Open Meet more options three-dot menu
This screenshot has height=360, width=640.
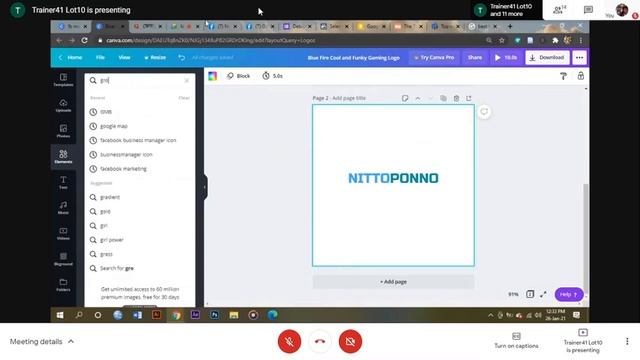[x=627, y=341]
